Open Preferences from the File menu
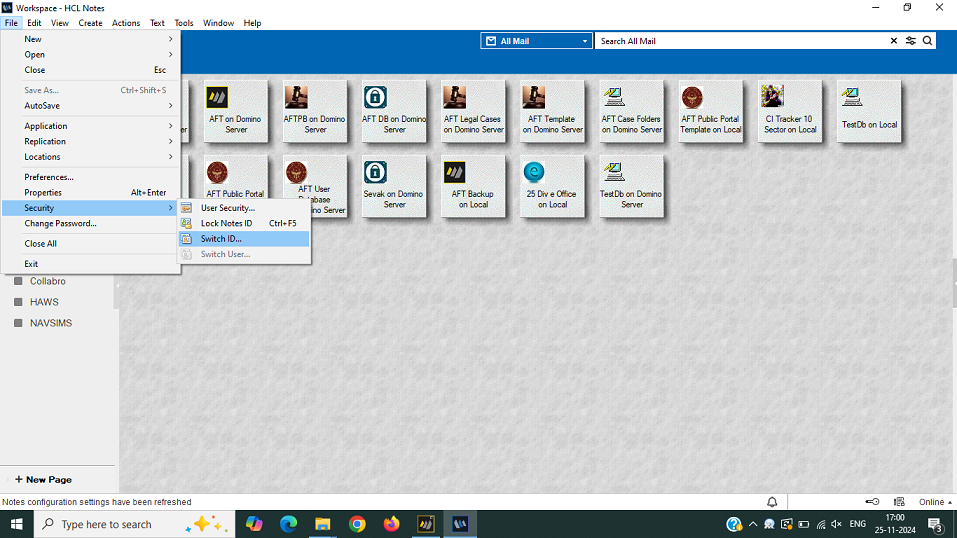The width and height of the screenshot is (957, 538). (91, 177)
